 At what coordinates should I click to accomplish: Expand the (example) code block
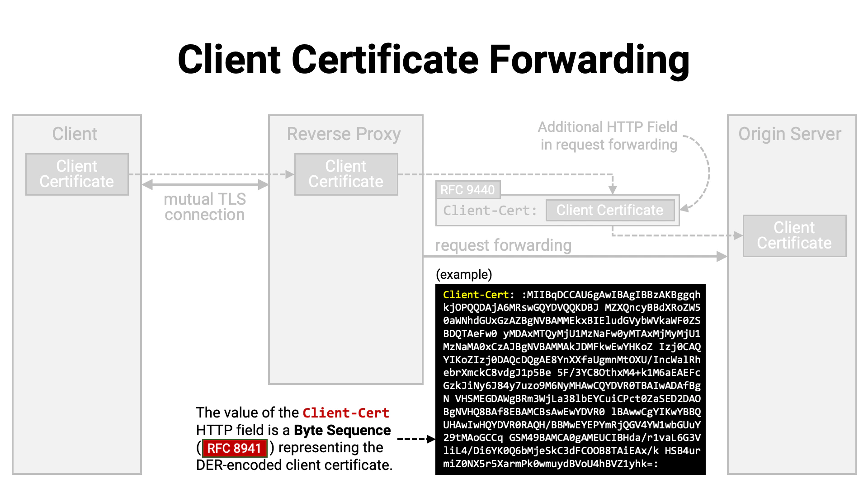464,274
